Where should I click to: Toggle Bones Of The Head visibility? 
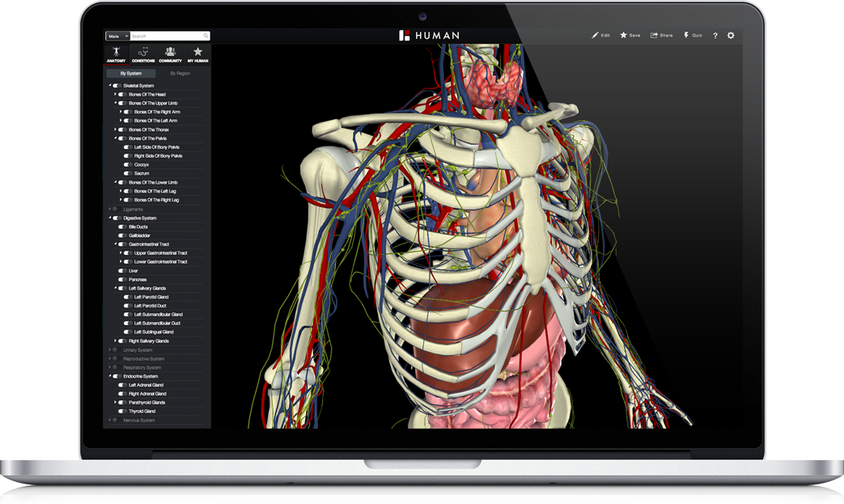tap(122, 94)
